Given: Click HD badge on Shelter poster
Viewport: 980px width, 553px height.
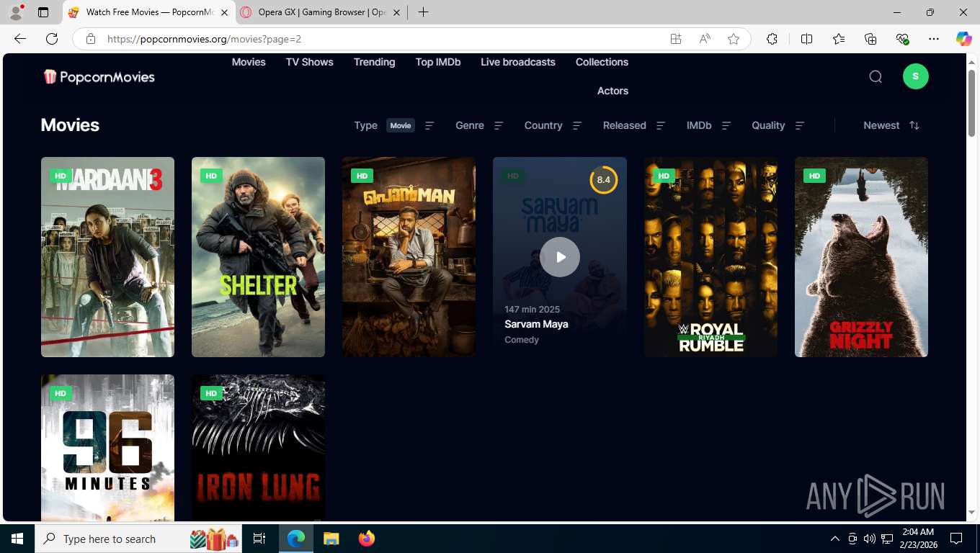Looking at the screenshot, I should pos(211,176).
